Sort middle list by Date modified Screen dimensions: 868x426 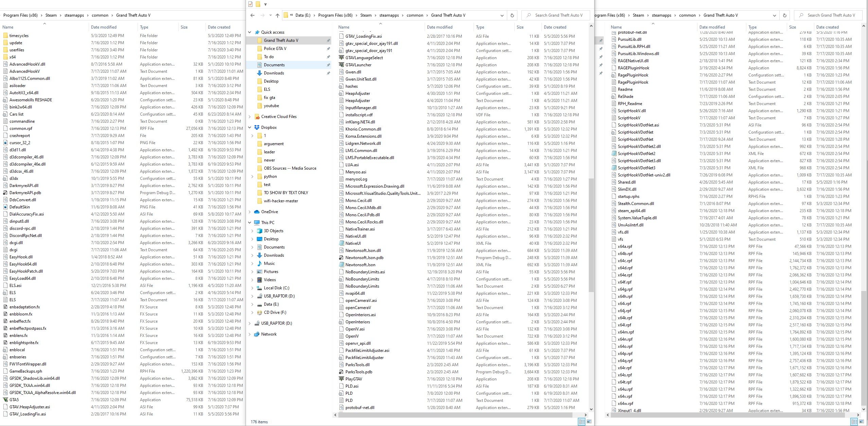pos(440,27)
